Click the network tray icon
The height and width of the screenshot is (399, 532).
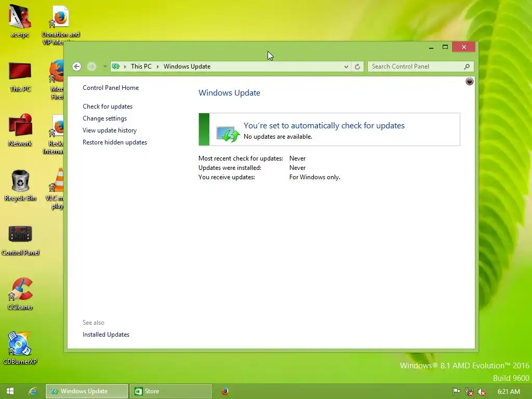tap(469, 392)
